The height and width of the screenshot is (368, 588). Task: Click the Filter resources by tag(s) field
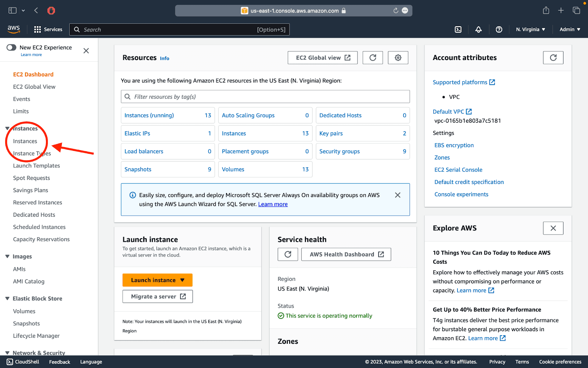point(265,97)
